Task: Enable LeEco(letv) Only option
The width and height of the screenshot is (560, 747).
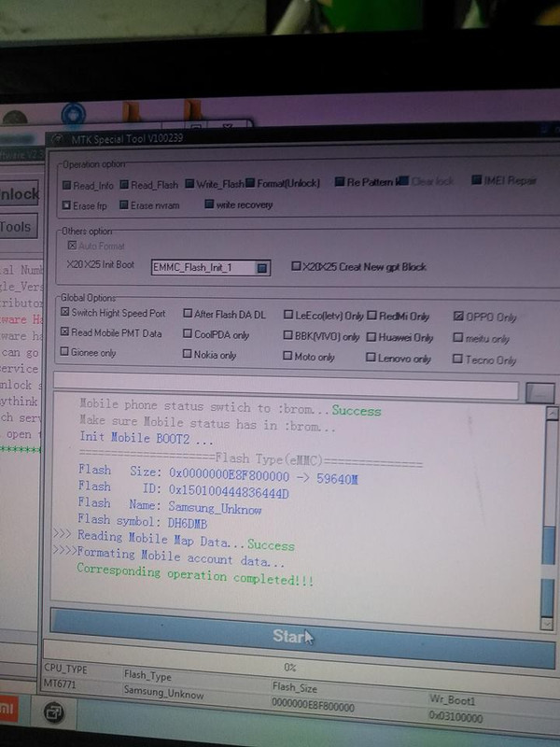Action: tap(288, 315)
